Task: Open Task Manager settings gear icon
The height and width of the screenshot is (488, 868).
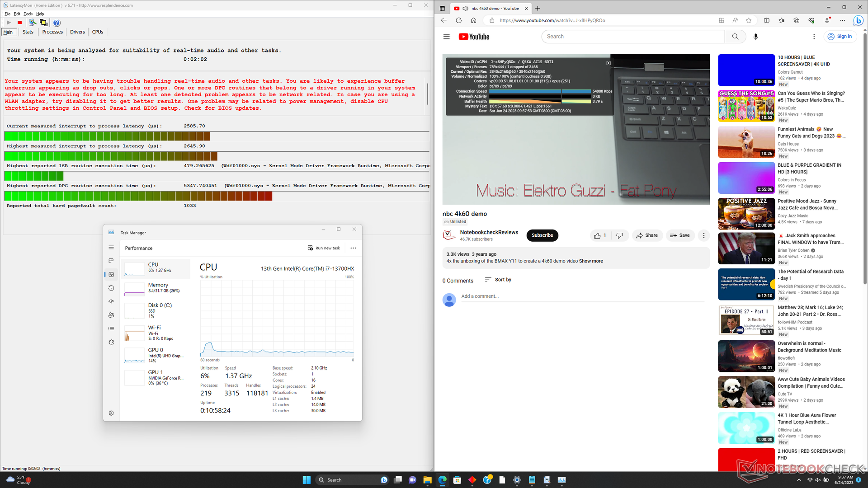Action: pyautogui.click(x=111, y=413)
